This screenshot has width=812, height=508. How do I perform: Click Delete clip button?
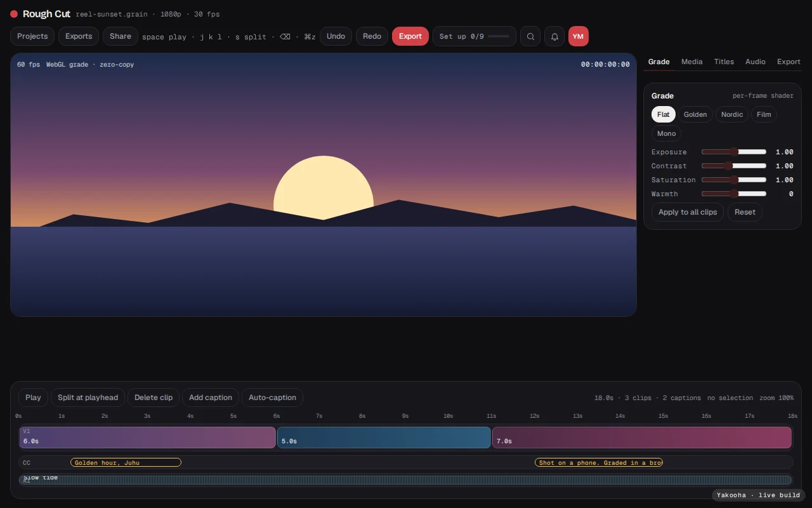coord(154,398)
